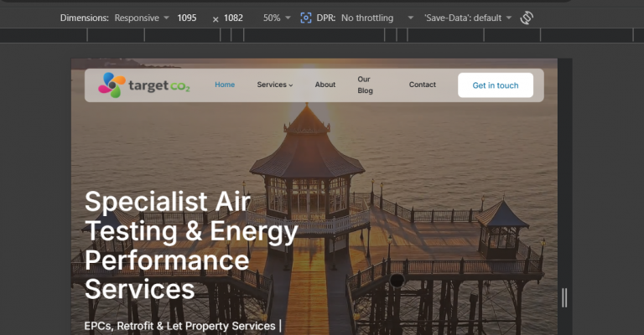Click the rotate viewport icon

[527, 18]
